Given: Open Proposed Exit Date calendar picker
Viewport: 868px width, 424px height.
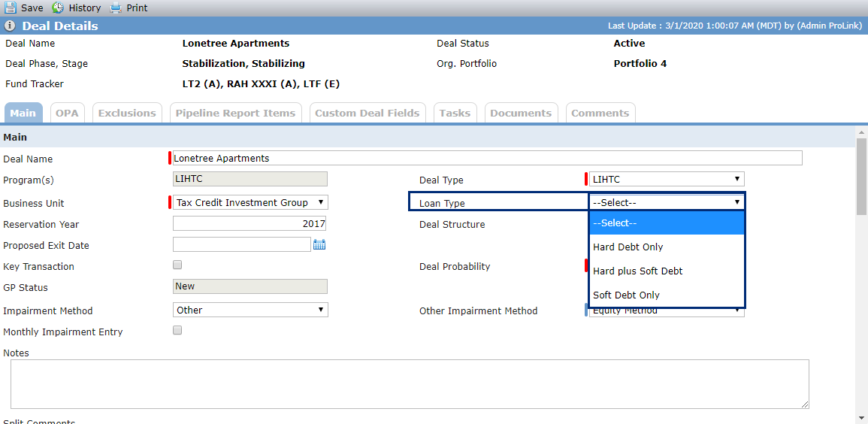Looking at the screenshot, I should (319, 244).
